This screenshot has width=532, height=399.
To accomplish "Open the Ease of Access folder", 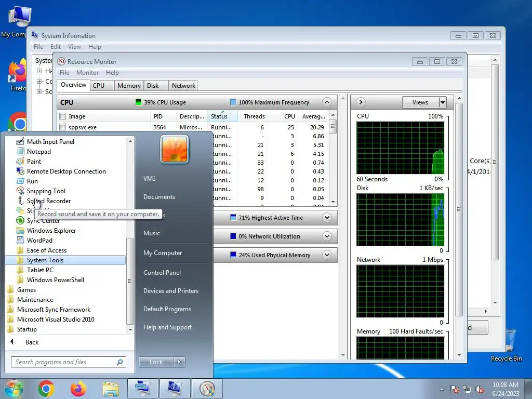I will pyautogui.click(x=46, y=250).
